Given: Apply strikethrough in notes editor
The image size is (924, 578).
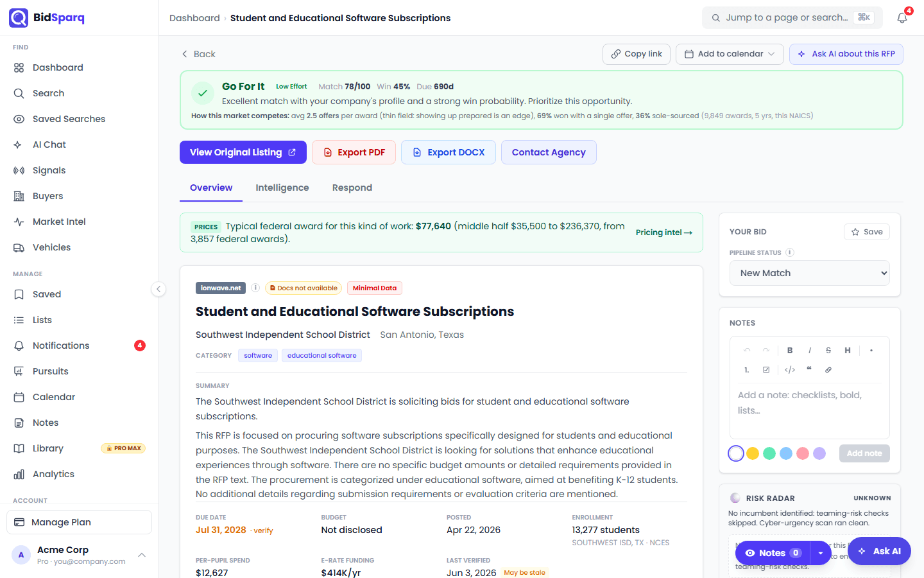Looking at the screenshot, I should pos(828,351).
